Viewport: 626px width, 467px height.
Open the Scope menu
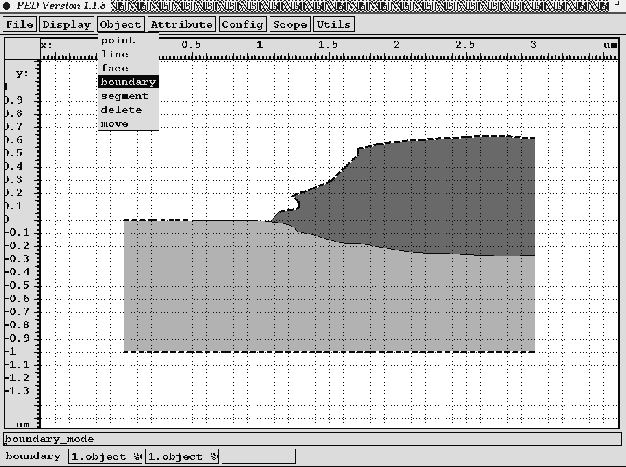pyautogui.click(x=290, y=24)
